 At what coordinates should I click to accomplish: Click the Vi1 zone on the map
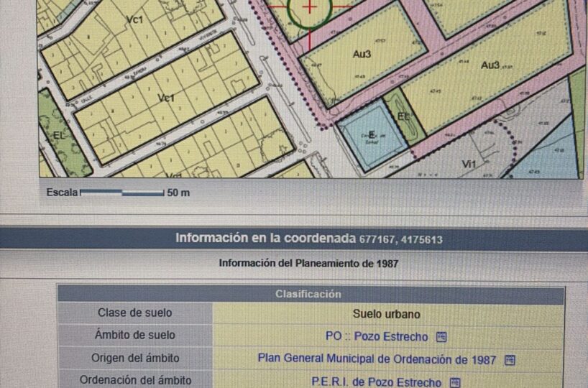click(469, 165)
